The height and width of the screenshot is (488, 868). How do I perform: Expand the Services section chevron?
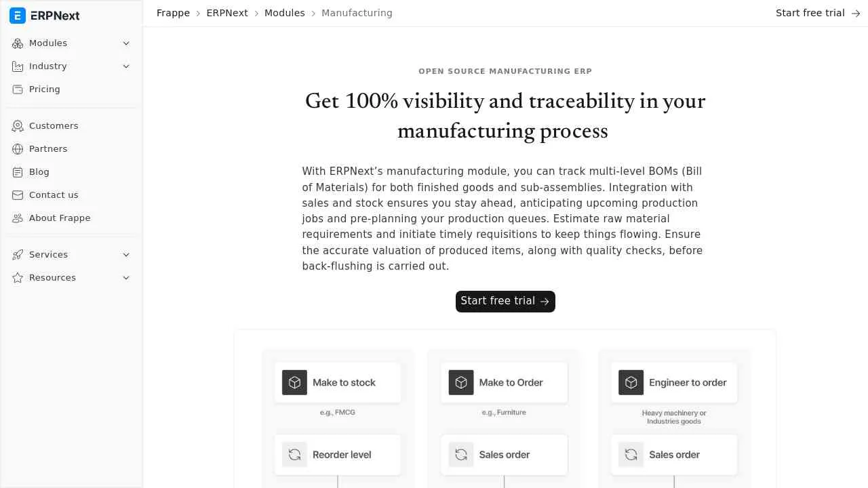click(x=126, y=255)
